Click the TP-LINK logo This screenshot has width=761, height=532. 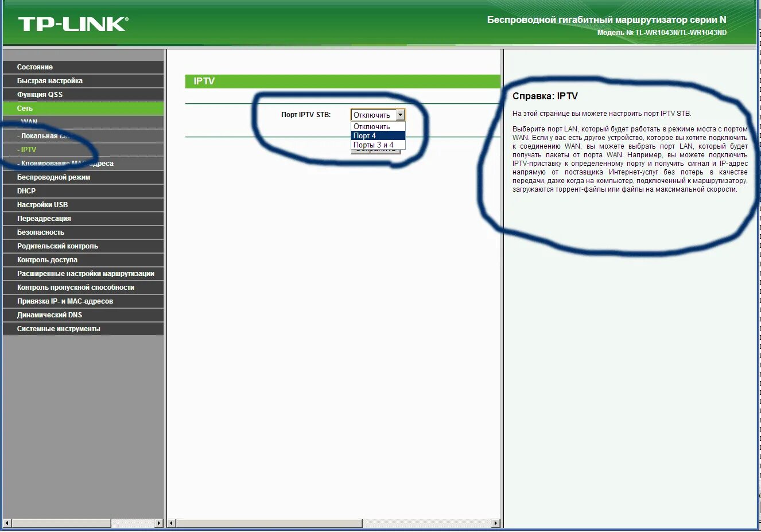tap(73, 24)
